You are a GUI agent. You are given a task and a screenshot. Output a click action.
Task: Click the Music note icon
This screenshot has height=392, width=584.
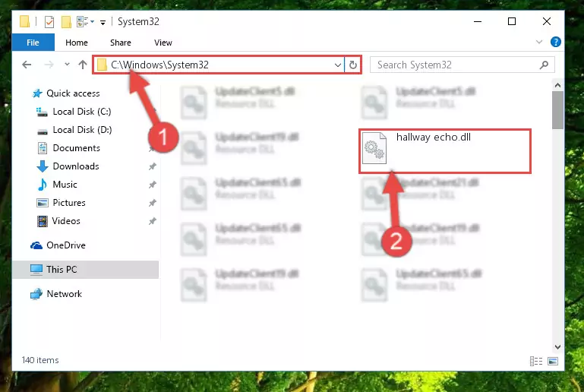coord(43,185)
